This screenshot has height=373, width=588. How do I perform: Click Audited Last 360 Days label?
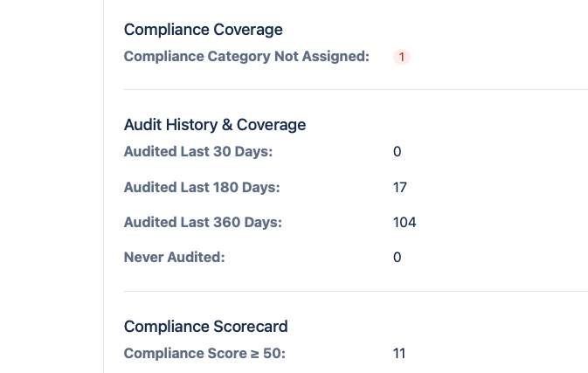click(x=203, y=222)
